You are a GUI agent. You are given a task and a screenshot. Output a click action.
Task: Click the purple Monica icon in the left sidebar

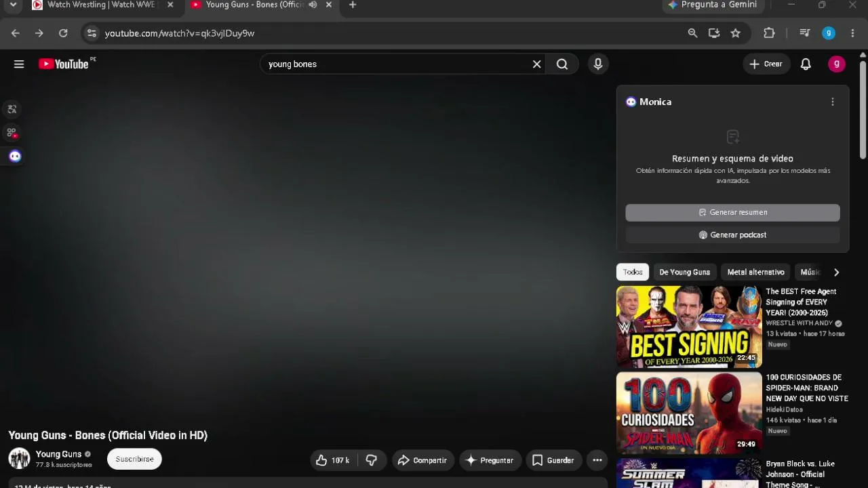pos(15,157)
